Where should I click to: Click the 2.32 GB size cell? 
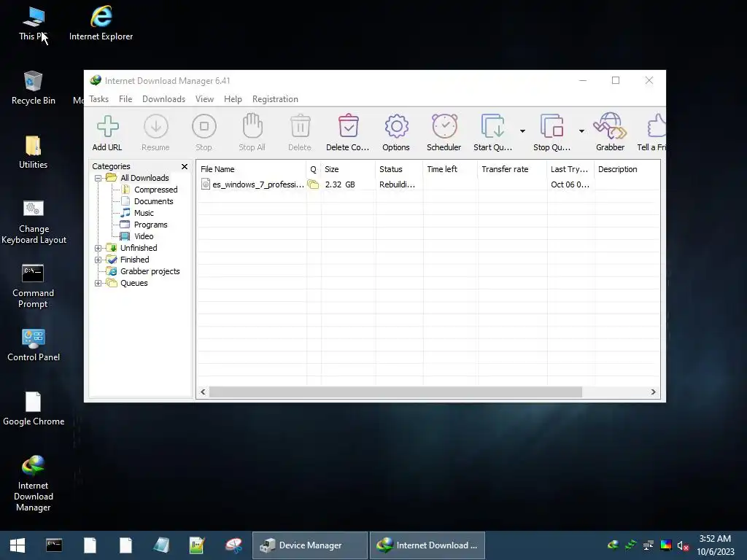click(x=340, y=184)
